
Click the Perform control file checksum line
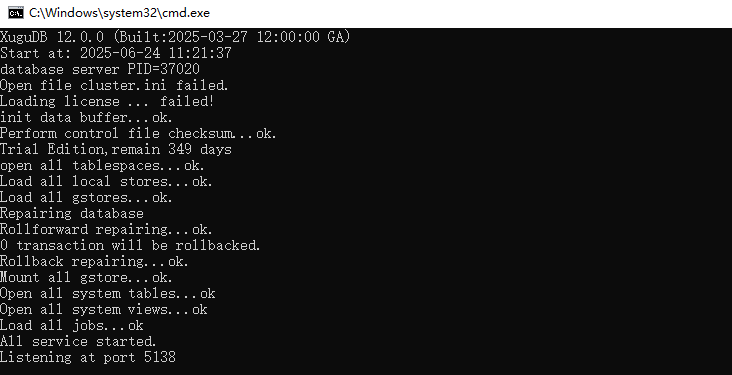[x=139, y=133]
